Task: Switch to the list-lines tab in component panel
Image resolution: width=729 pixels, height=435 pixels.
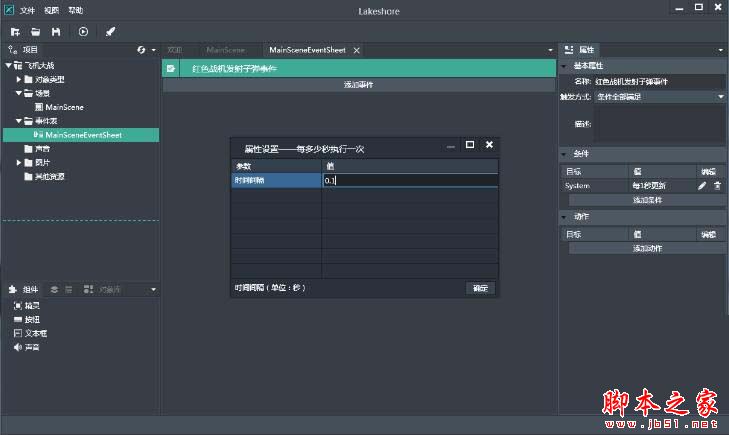Action: tap(69, 290)
